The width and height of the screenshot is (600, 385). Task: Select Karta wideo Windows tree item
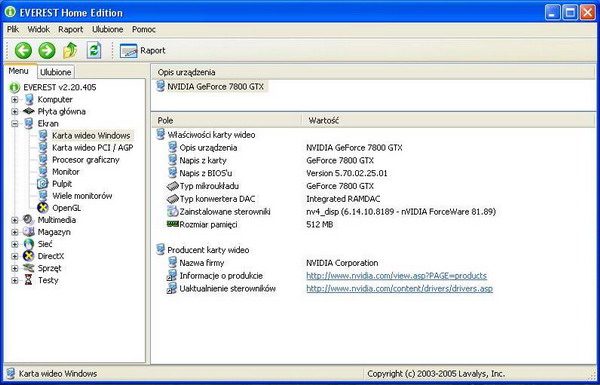91,135
